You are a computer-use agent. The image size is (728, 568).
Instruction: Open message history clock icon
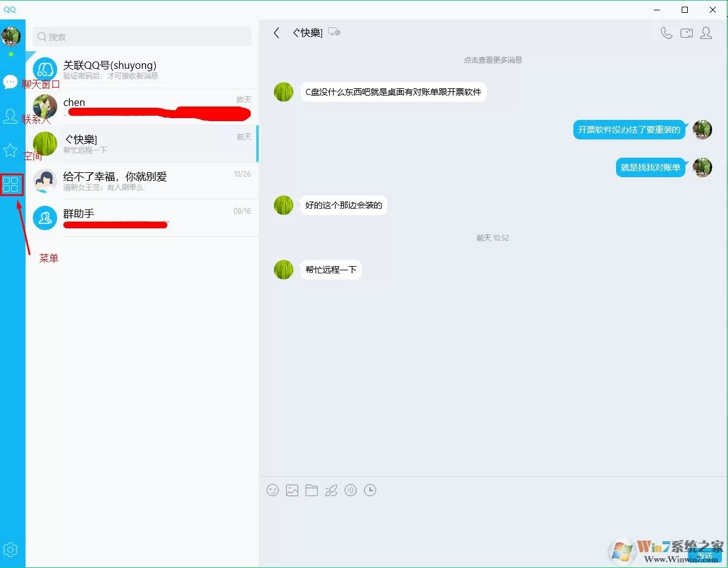click(370, 490)
